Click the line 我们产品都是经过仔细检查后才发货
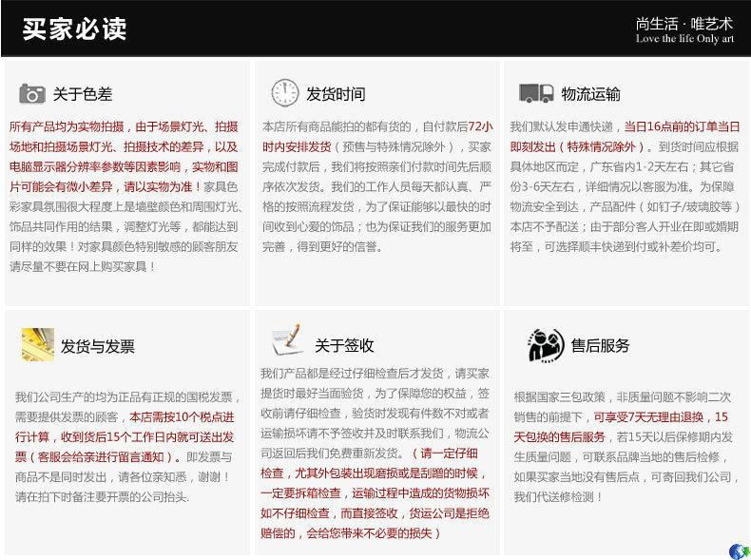The image size is (751, 560). [x=352, y=373]
